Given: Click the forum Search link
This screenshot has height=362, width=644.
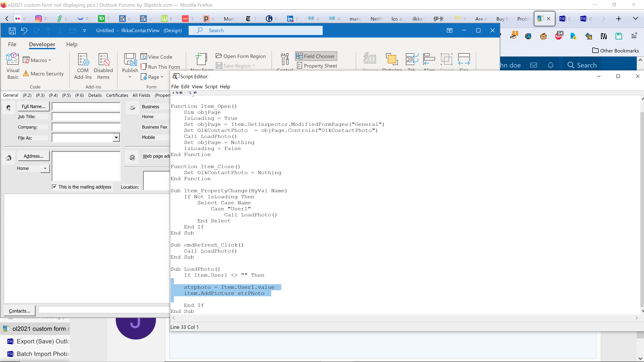Looking at the screenshot, I should (582, 65).
